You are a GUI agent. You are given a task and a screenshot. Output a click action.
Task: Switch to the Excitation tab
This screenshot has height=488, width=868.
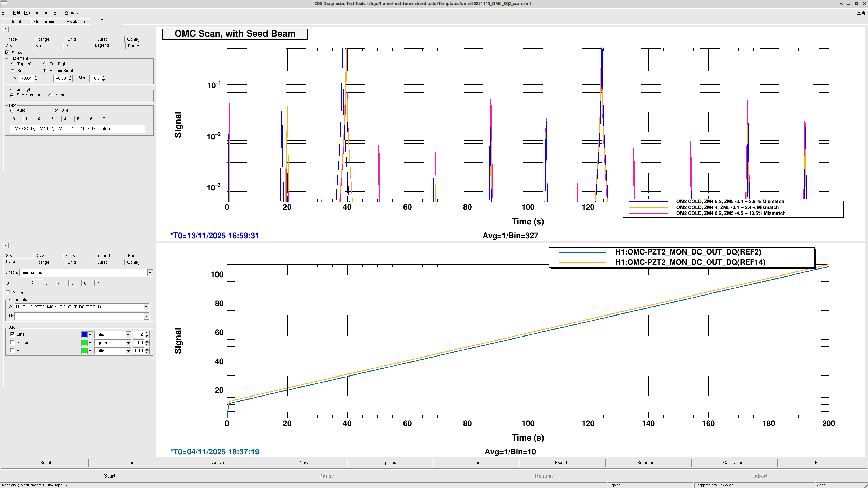click(76, 21)
